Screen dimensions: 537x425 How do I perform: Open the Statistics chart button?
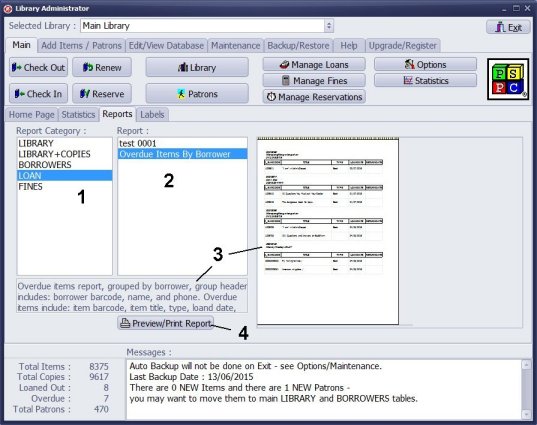[x=425, y=80]
